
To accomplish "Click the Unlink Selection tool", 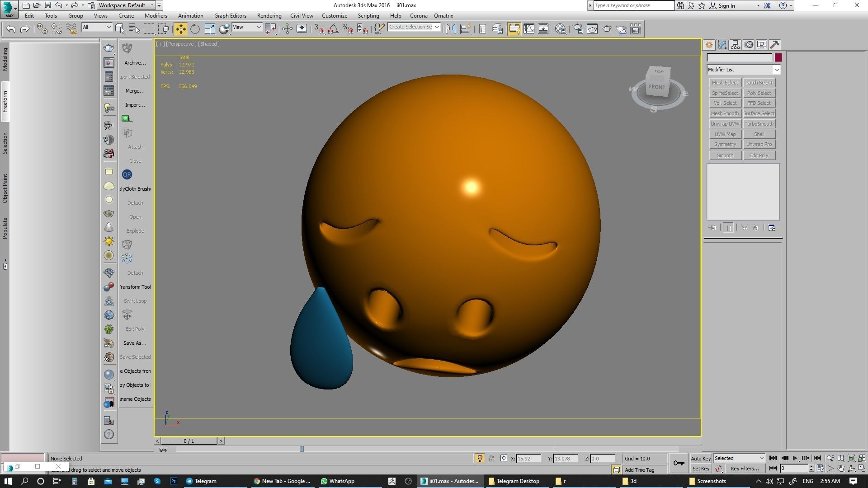I will tap(57, 29).
